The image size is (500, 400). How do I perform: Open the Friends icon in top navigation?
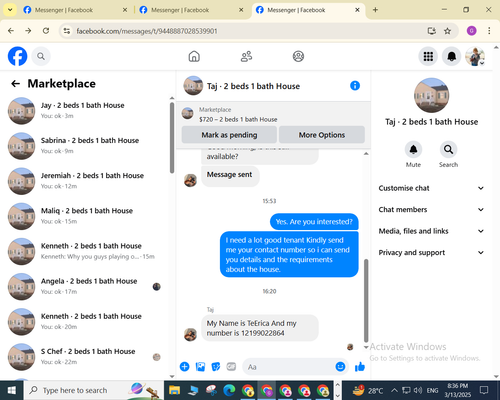[246, 56]
